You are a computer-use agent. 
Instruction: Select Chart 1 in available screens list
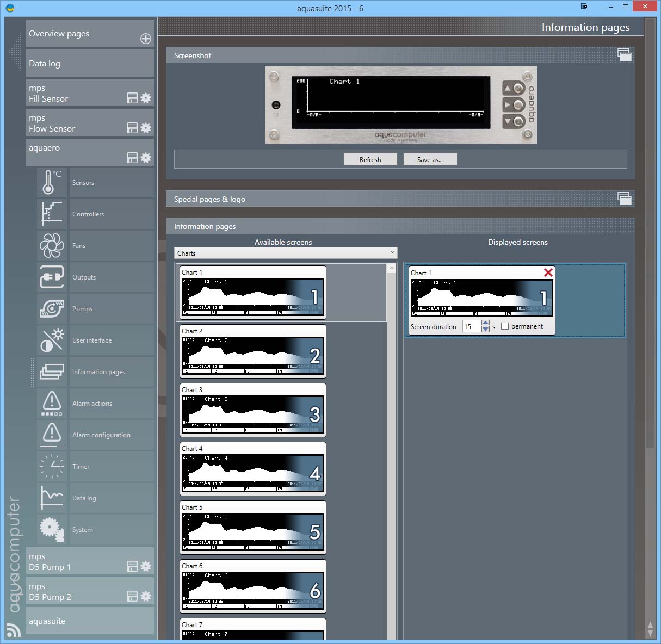tap(253, 293)
